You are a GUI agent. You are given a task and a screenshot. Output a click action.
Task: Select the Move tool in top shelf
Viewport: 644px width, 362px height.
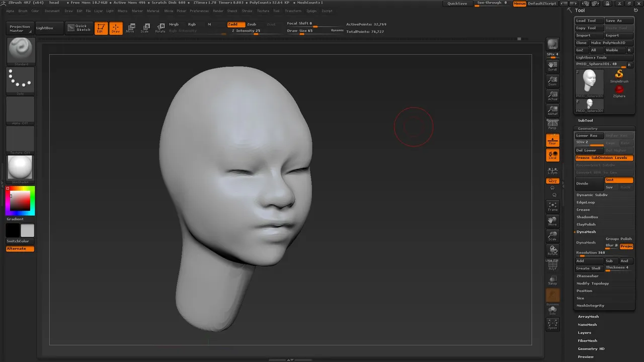pos(130,28)
